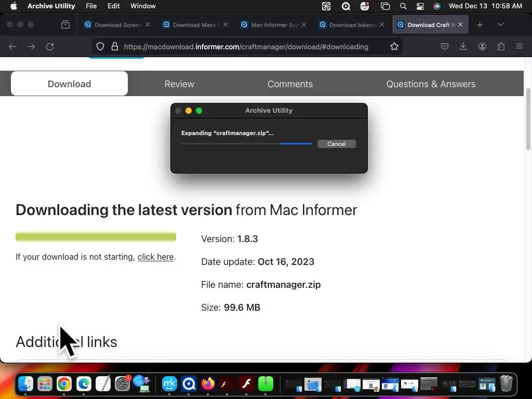Close the Download Craft tab
532x399 pixels.
tap(460, 24)
